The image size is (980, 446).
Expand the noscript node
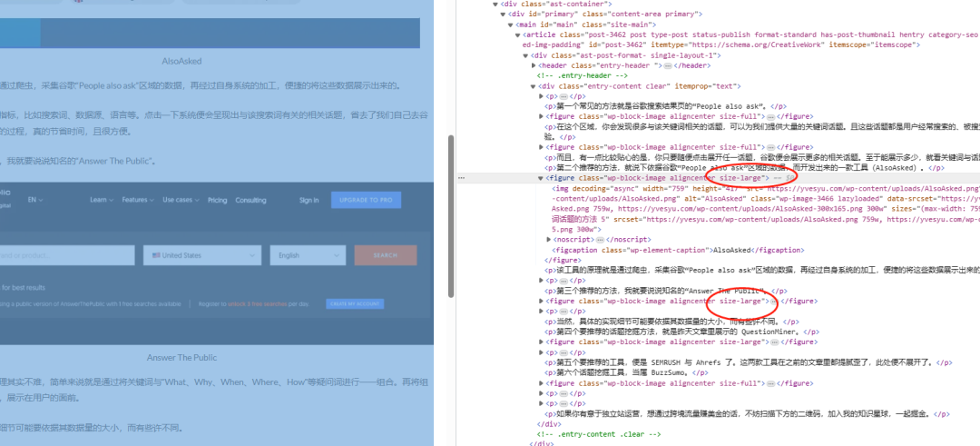point(548,240)
